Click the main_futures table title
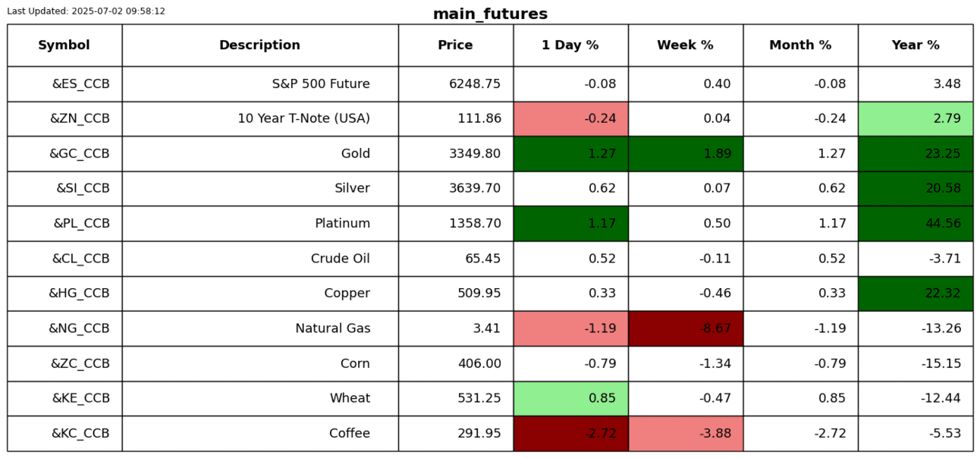Image resolution: width=980 pixels, height=458 pixels. 490,14
